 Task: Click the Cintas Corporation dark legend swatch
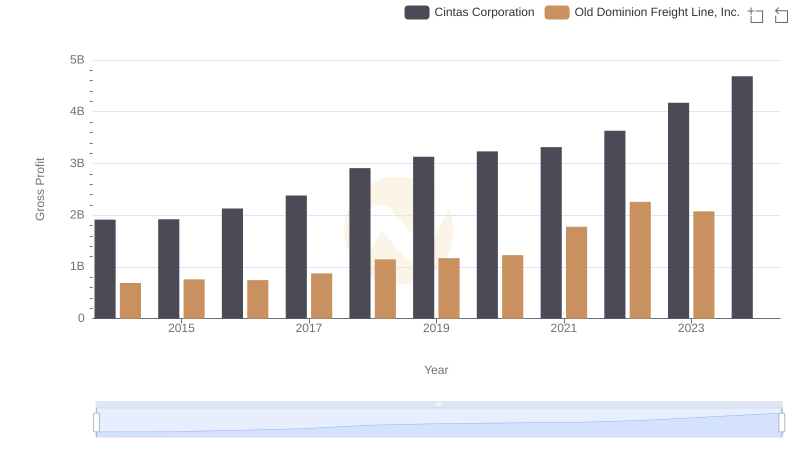(417, 12)
